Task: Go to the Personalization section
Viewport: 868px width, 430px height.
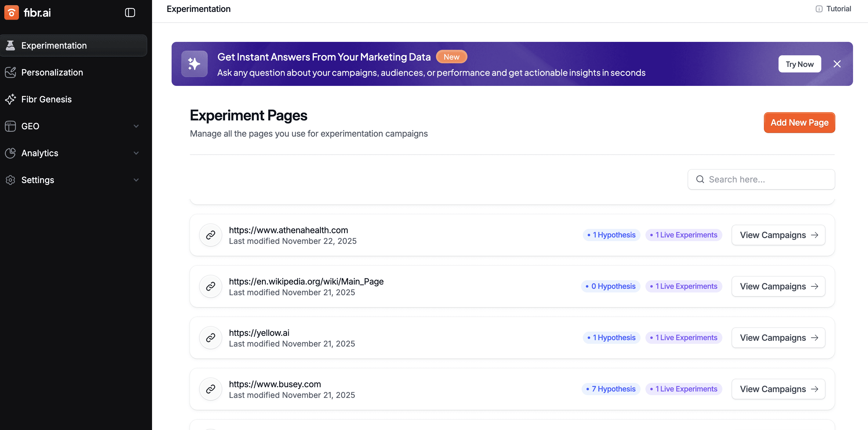Action: tap(52, 72)
